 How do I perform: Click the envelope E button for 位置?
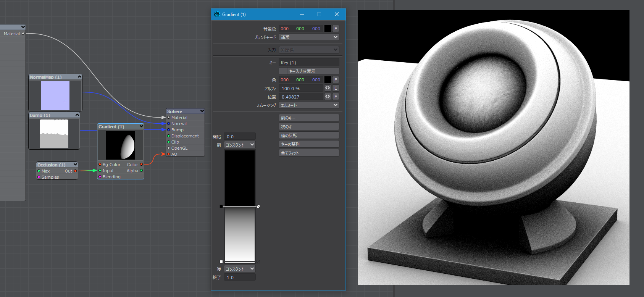(x=336, y=97)
